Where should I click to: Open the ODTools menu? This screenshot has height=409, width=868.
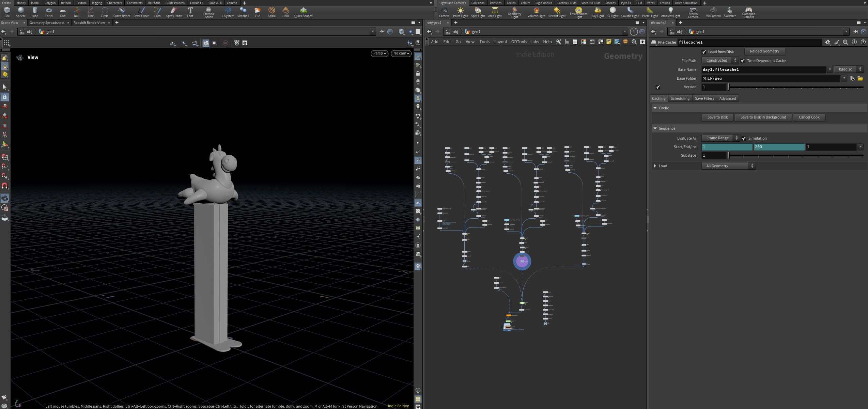(519, 42)
